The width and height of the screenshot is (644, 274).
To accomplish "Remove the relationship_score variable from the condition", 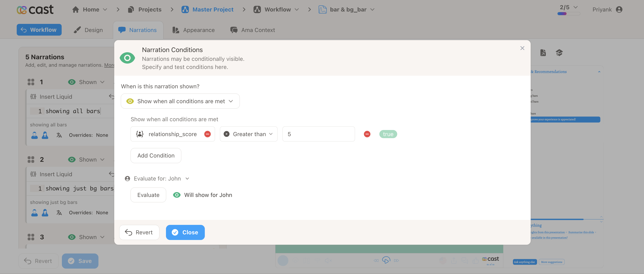I will point(207,134).
